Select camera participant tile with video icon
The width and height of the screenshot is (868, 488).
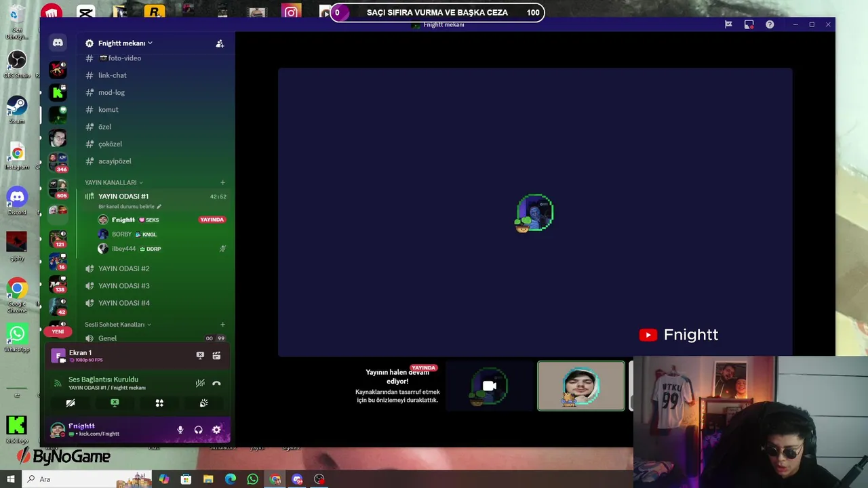[x=490, y=386]
